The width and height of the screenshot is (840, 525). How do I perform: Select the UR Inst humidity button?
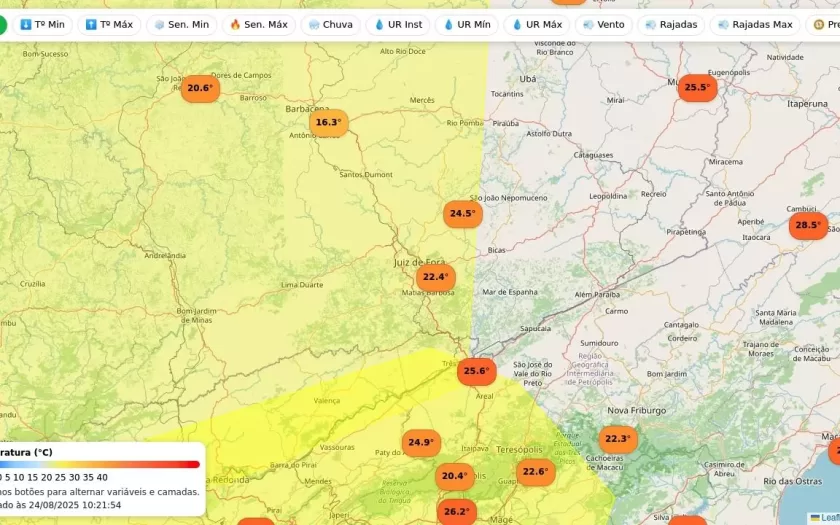tap(397, 24)
